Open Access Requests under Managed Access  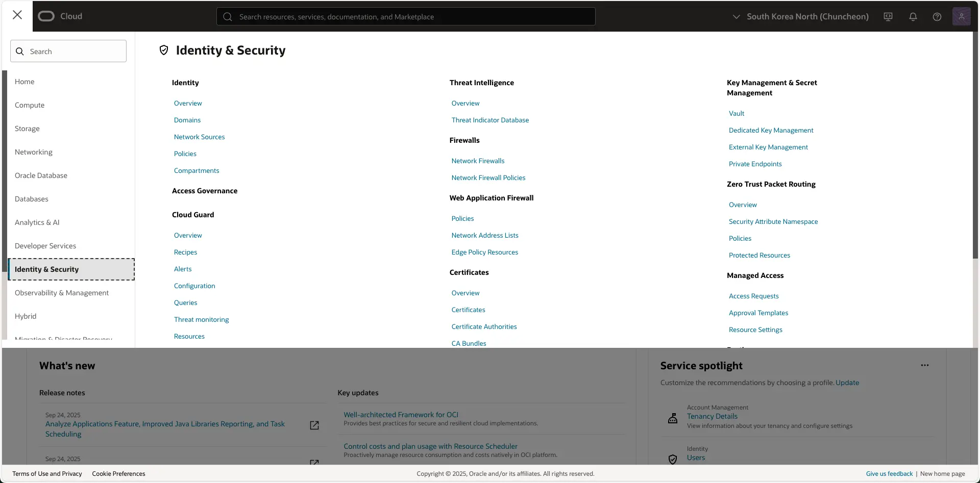[x=753, y=296]
